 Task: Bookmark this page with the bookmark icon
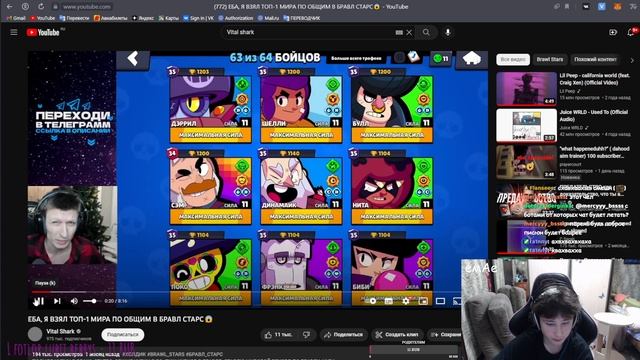(567, 7)
